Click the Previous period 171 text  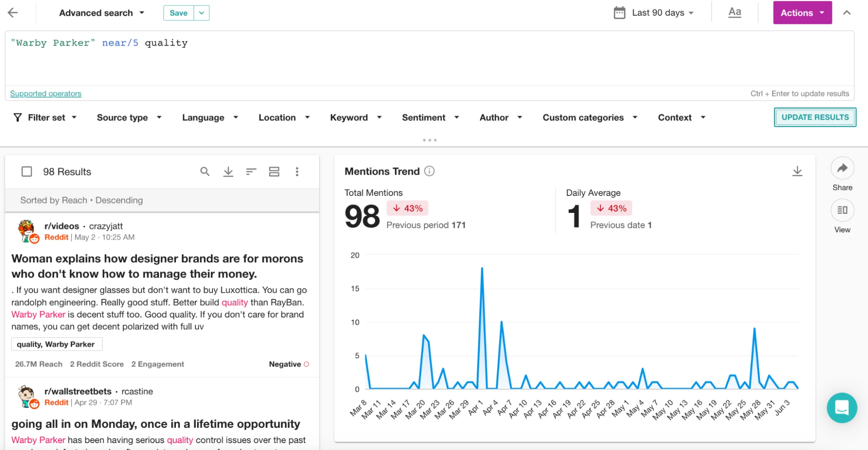pyautogui.click(x=426, y=225)
